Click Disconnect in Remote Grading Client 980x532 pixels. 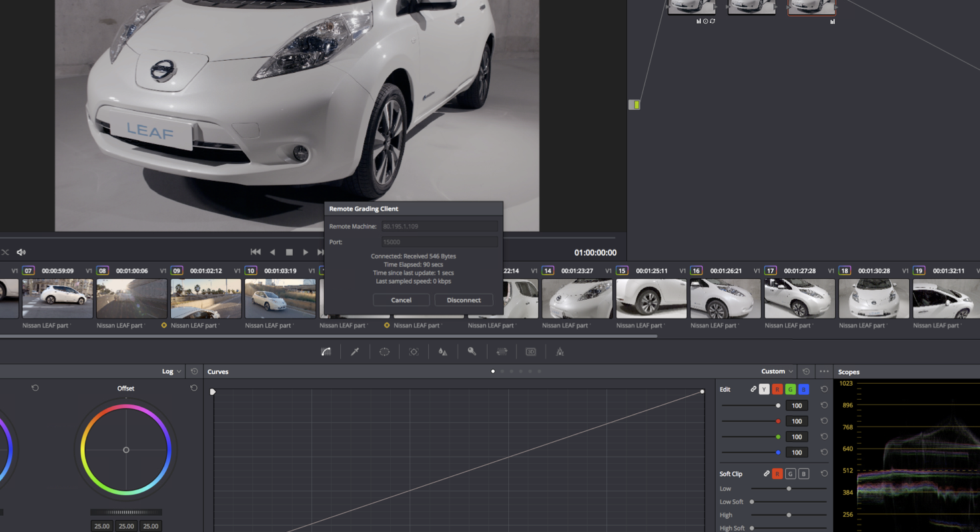(464, 300)
